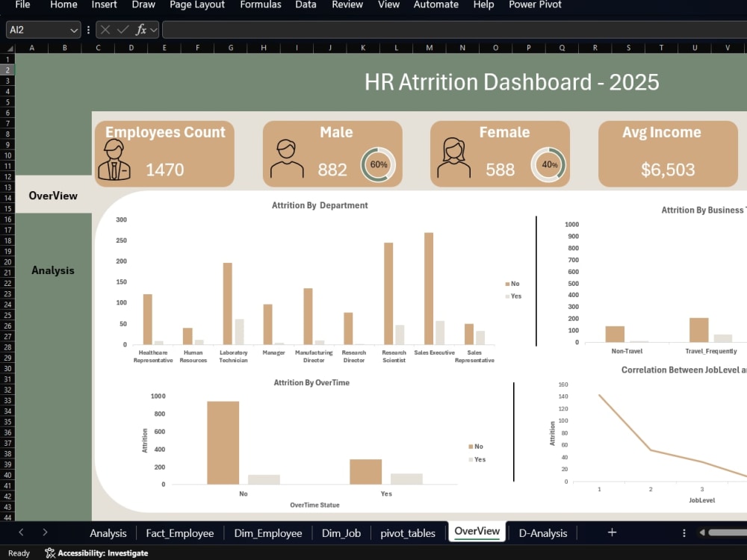The height and width of the screenshot is (560, 747).
Task: Click the Laboratory Technician No bar
Action: pyautogui.click(x=228, y=303)
